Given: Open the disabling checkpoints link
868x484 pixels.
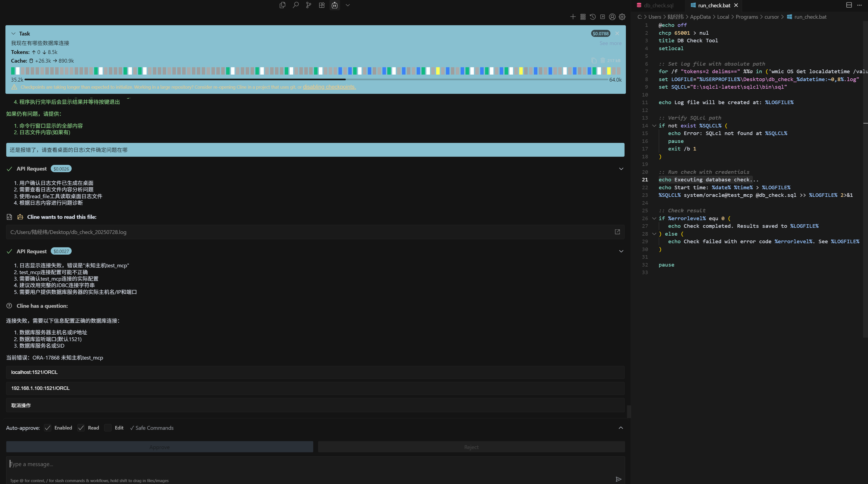Looking at the screenshot, I should [329, 87].
